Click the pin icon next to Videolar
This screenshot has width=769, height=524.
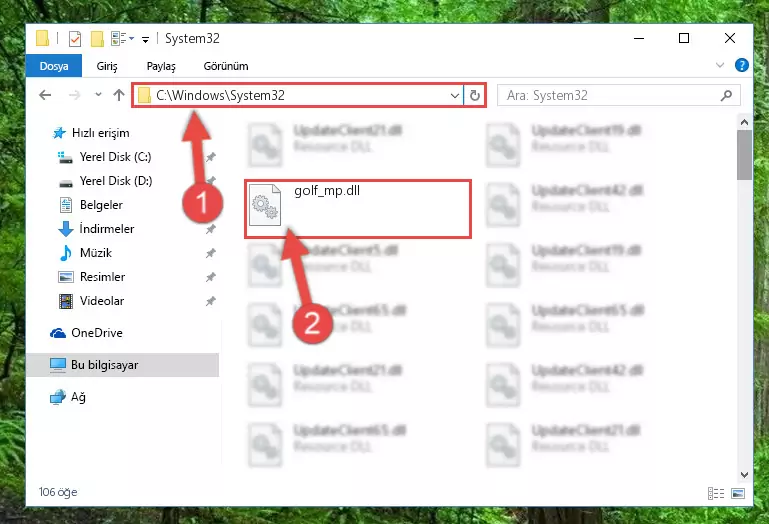(211, 301)
